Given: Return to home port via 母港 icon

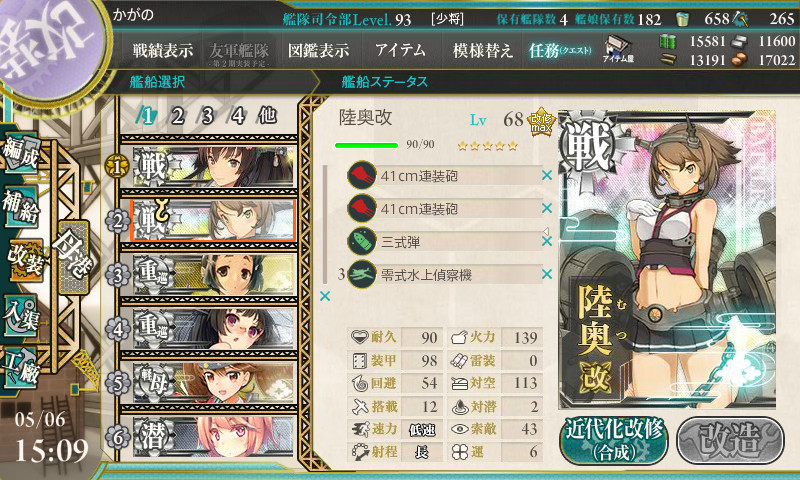Looking at the screenshot, I should [x=74, y=257].
